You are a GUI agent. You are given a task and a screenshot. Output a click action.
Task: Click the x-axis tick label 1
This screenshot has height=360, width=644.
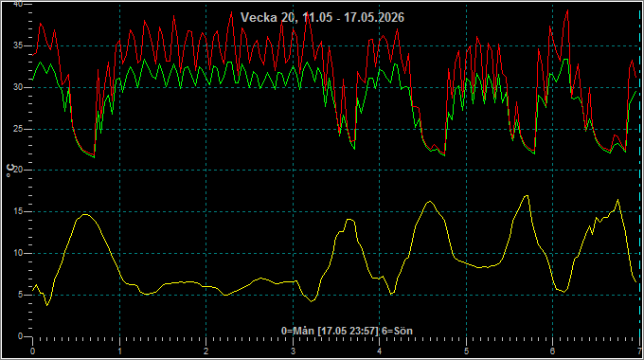(119, 351)
